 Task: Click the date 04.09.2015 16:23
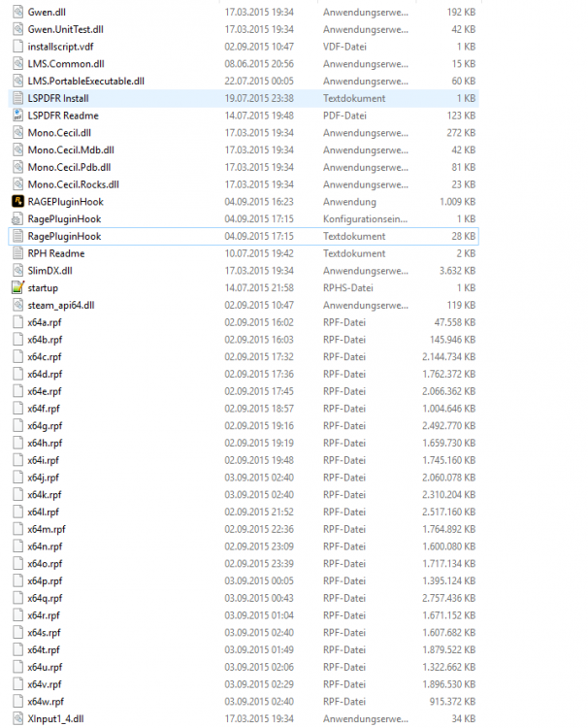click(259, 202)
